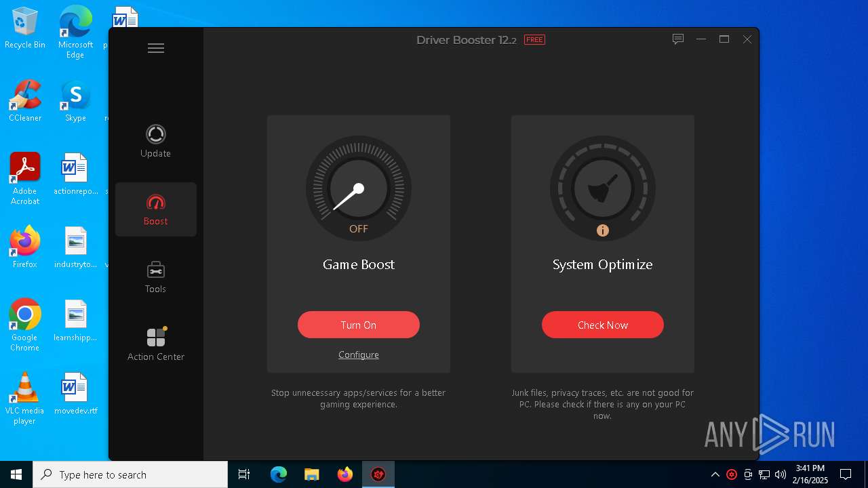Minimize the Driver Booster window
Viewport: 868px width, 488px height.
701,39
